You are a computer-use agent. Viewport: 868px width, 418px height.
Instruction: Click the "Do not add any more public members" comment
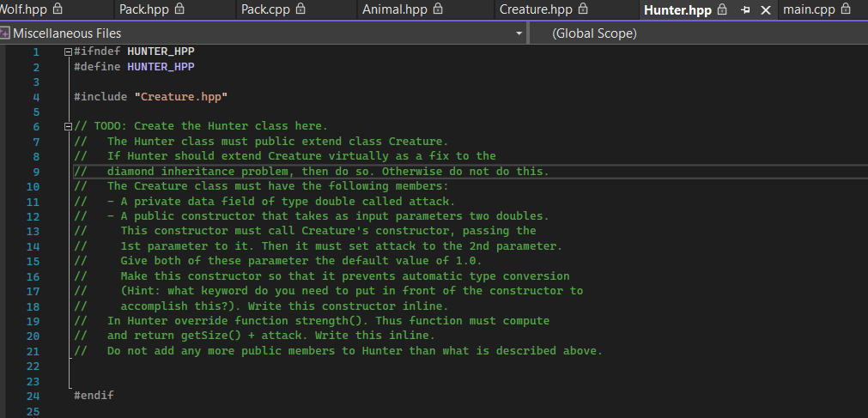337,350
